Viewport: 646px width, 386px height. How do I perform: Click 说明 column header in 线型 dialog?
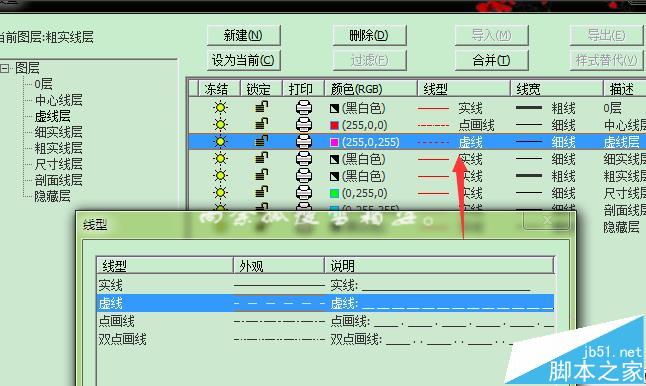pyautogui.click(x=439, y=266)
